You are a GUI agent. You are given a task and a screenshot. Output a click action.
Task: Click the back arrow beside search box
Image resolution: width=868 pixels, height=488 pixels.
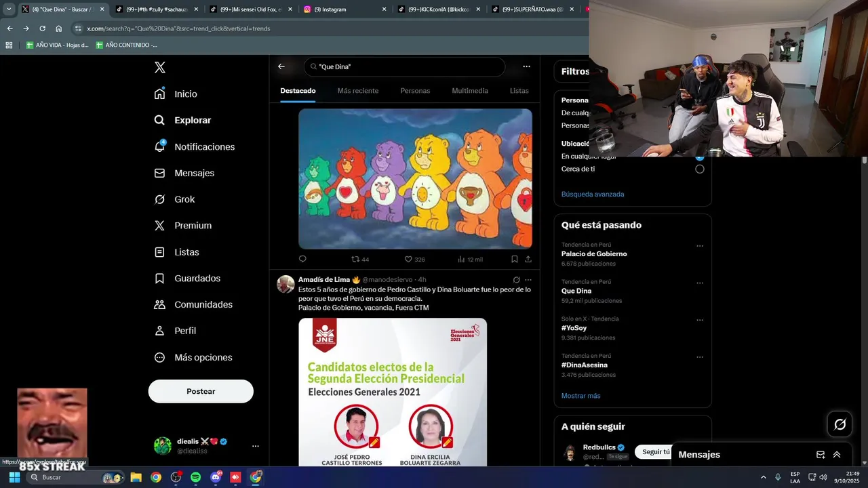coord(281,66)
